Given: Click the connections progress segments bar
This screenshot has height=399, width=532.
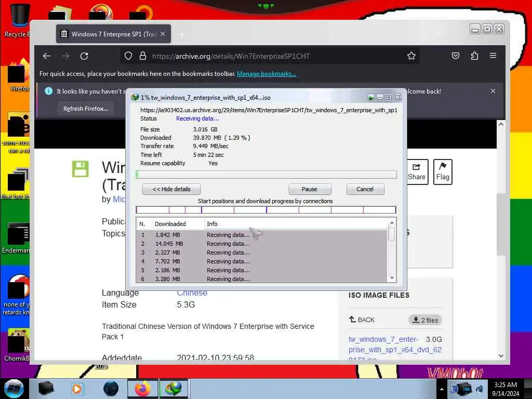Looking at the screenshot, I should (266, 210).
